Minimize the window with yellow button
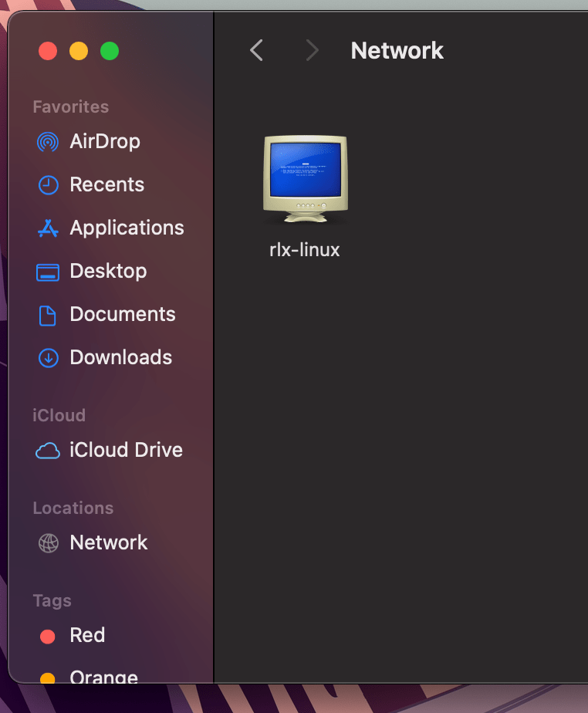The width and height of the screenshot is (588, 713). pos(79,51)
